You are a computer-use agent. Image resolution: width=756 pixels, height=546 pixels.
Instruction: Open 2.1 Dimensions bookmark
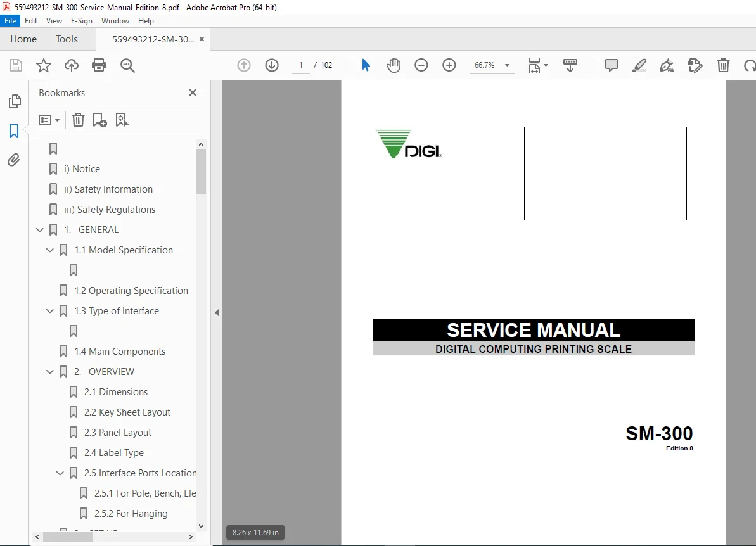116,392
